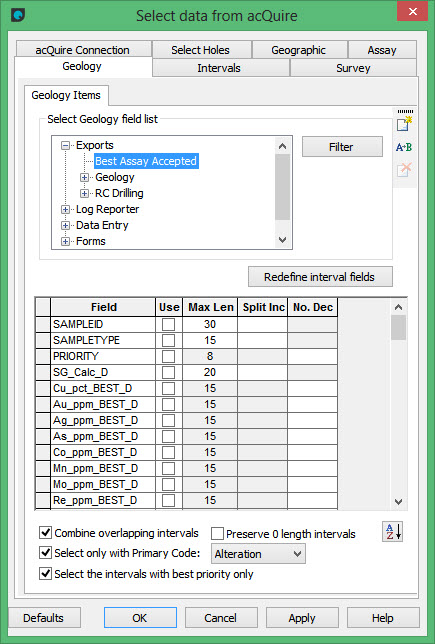Click the app icon in title bar
This screenshot has height=644, width=435.
[18, 16]
